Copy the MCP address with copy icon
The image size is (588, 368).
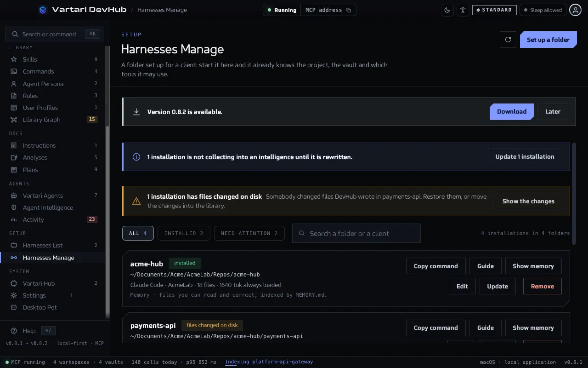(349, 10)
